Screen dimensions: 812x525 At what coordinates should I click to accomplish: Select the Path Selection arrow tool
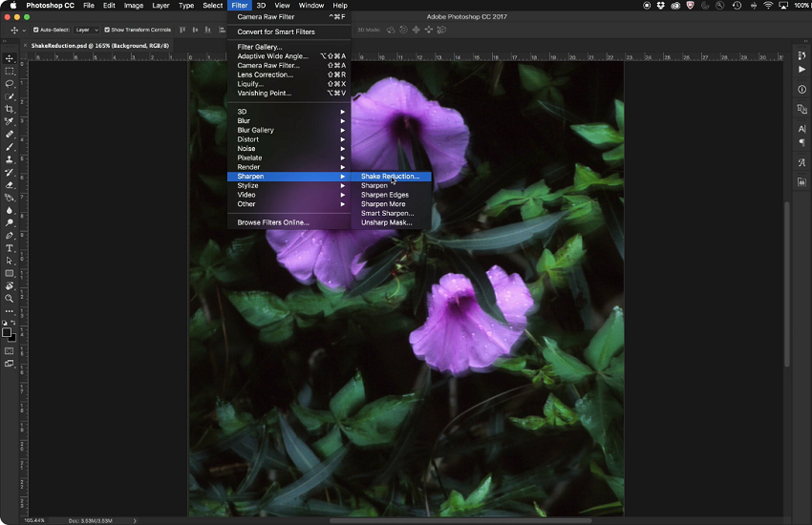coord(10,261)
